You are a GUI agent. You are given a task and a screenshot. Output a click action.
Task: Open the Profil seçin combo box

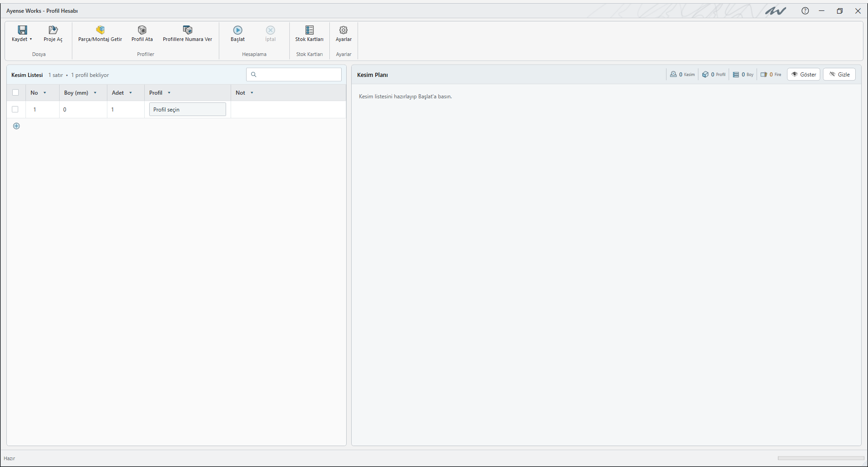187,109
